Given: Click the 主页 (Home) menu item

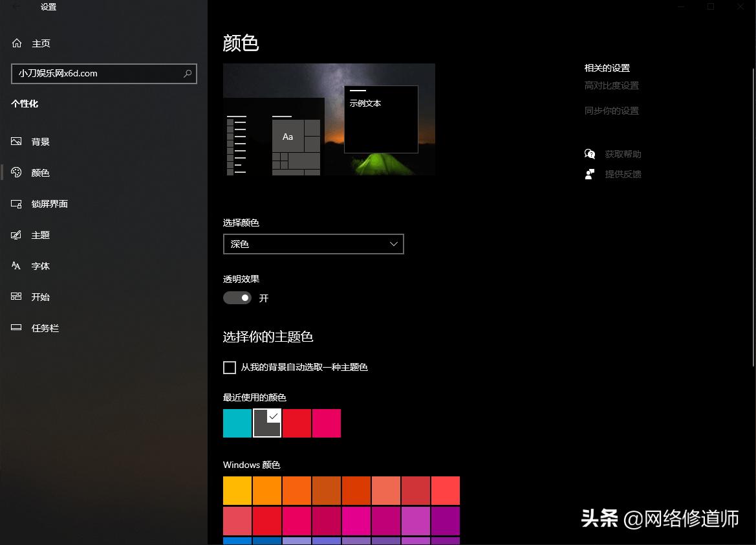Looking at the screenshot, I should [41, 43].
